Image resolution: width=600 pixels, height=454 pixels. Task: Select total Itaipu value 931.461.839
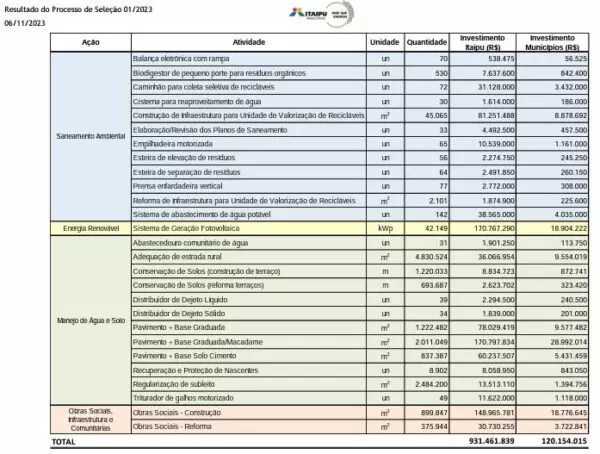click(490, 440)
